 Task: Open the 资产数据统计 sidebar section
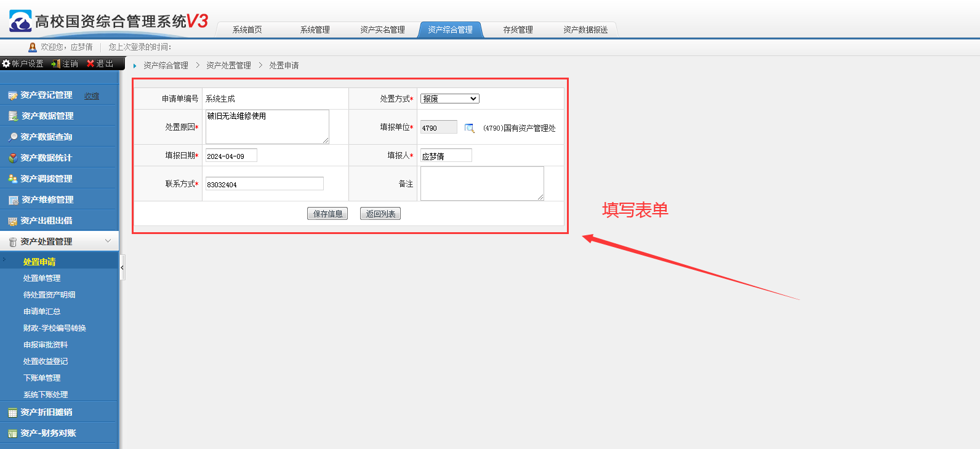pyautogui.click(x=46, y=158)
